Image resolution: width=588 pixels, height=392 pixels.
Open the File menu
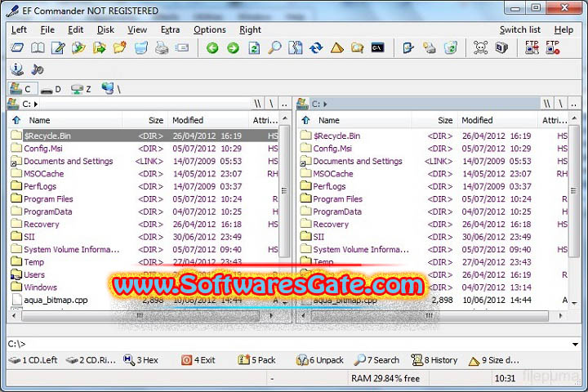47,29
